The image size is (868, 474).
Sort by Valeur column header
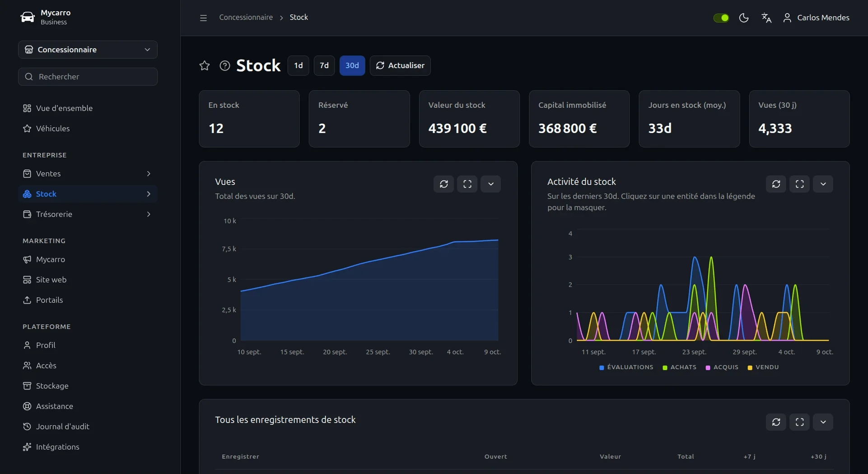(x=610, y=456)
